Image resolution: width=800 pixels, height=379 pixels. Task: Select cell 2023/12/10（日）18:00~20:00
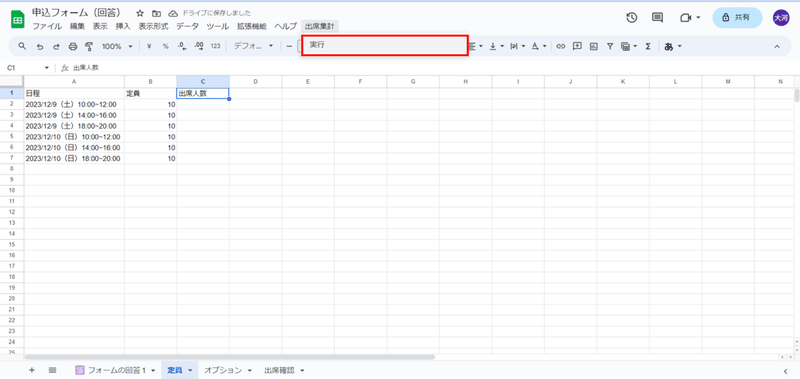[74, 159]
